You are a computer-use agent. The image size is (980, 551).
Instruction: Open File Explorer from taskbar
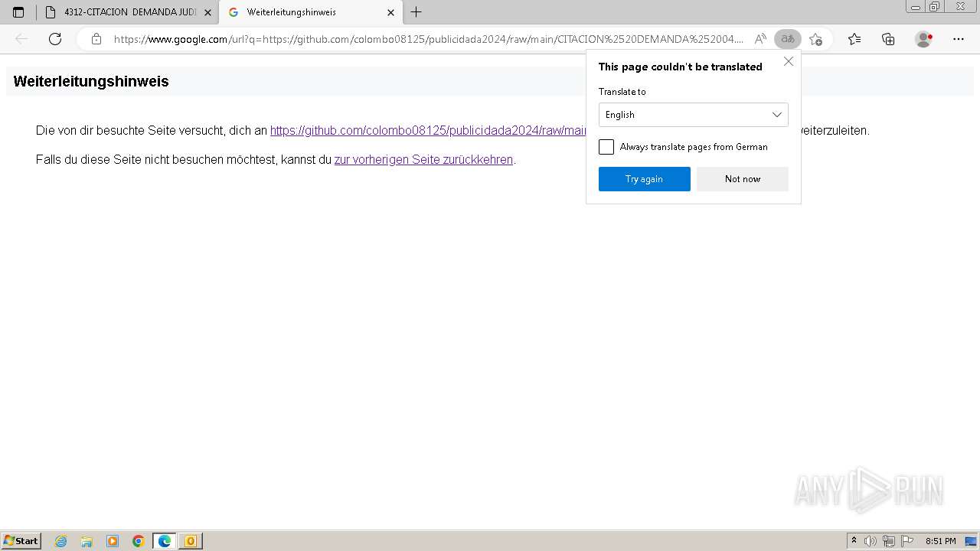coord(87,541)
